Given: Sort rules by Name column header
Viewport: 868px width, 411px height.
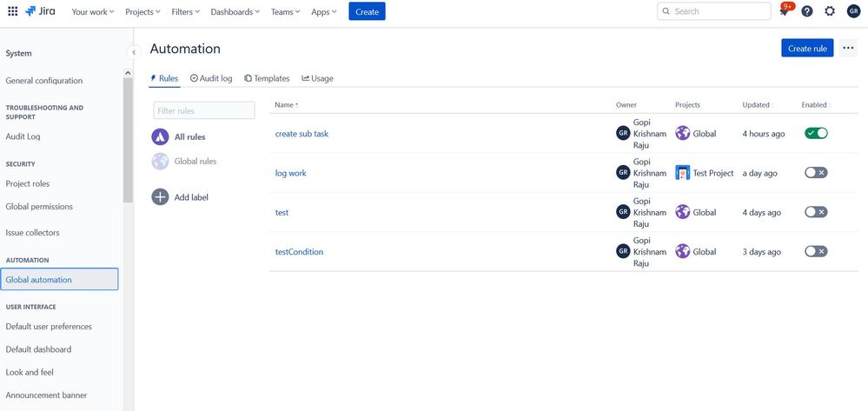Looking at the screenshot, I should point(286,104).
